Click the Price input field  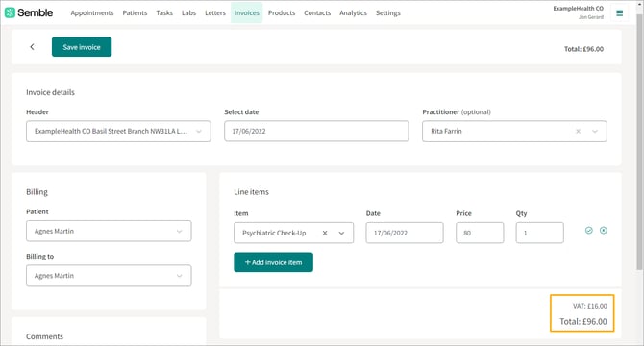[480, 233]
